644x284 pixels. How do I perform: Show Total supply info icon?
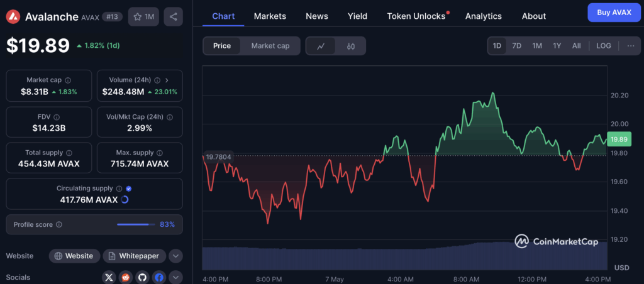(69, 153)
